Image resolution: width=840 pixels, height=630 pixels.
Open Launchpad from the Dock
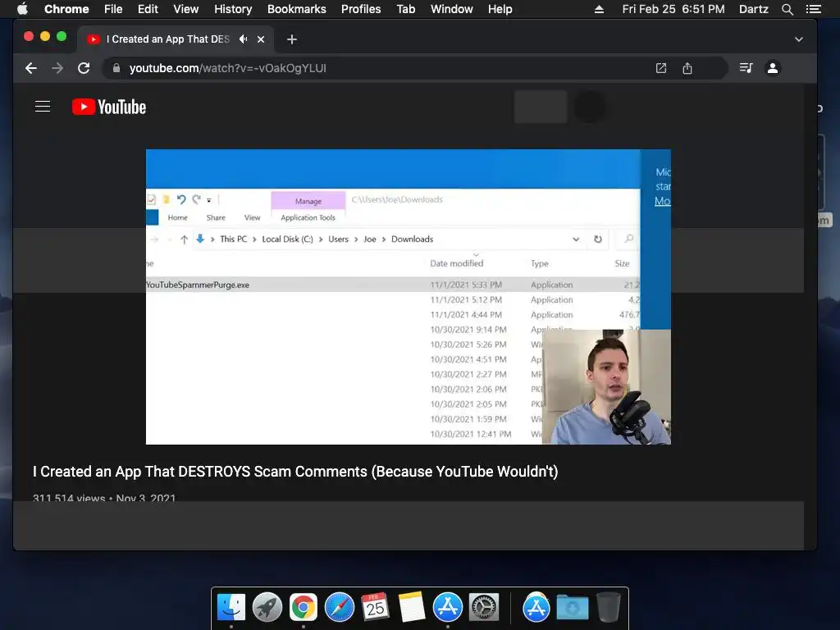[x=267, y=608]
